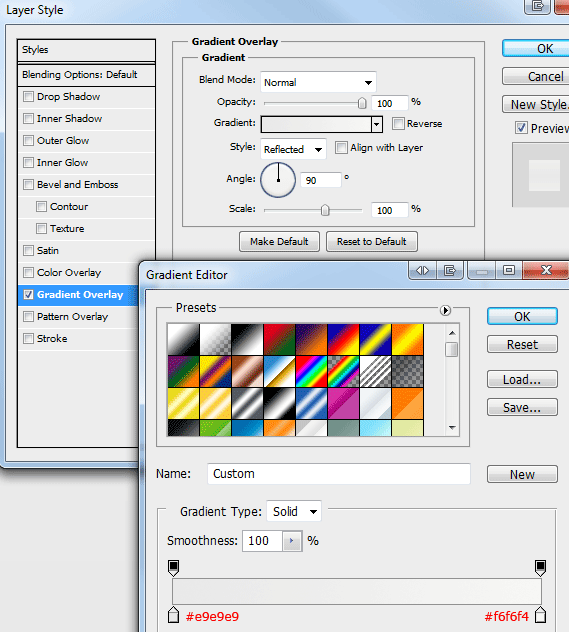Uncheck the Gradient Overlay checkbox
Image resolution: width=569 pixels, height=632 pixels.
click(x=28, y=295)
